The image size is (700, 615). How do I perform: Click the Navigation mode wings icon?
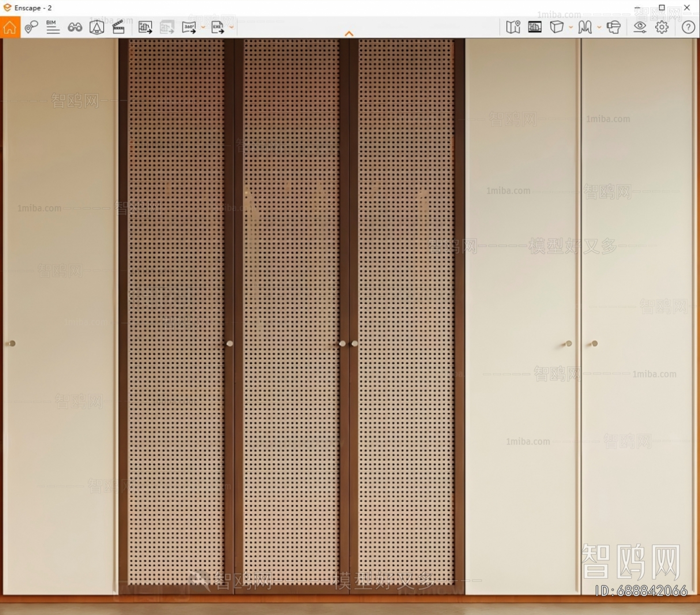(585, 27)
